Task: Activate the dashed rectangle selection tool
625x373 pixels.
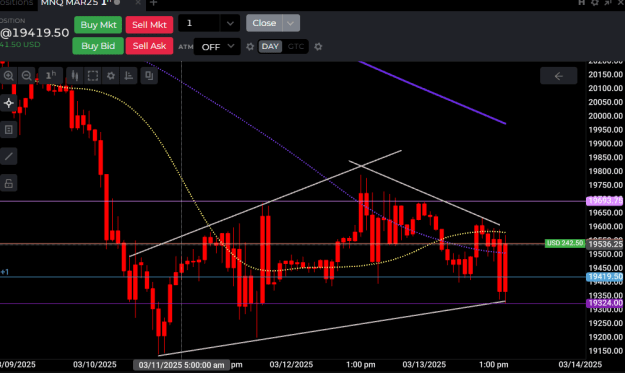Action: pos(93,76)
